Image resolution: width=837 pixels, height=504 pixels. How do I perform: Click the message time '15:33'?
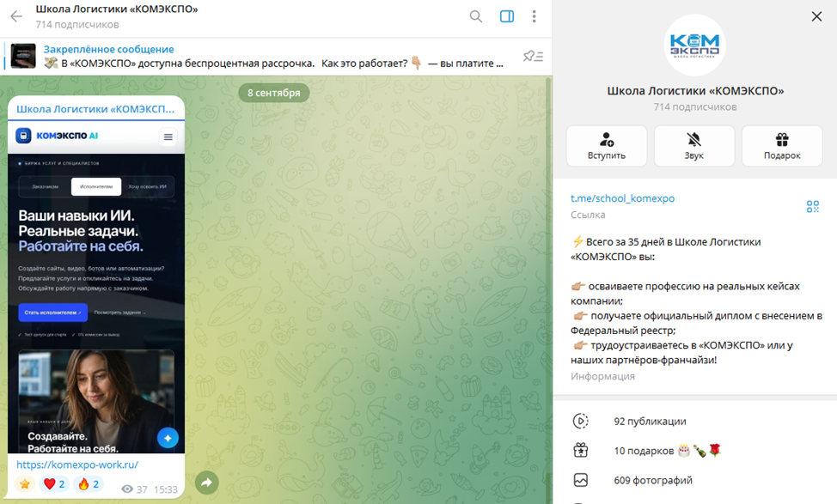point(166,489)
